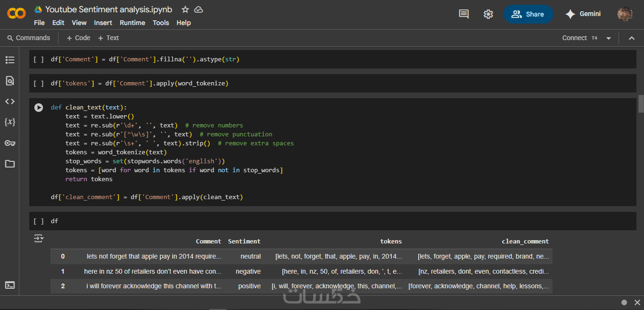644x310 pixels.
Task: Open the Commands search palette
Action: [28, 38]
